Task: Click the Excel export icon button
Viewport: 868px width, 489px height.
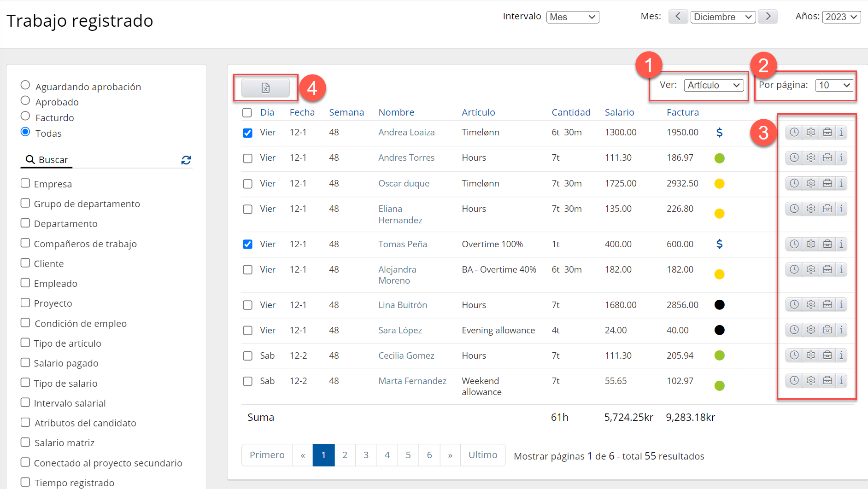Action: [265, 88]
